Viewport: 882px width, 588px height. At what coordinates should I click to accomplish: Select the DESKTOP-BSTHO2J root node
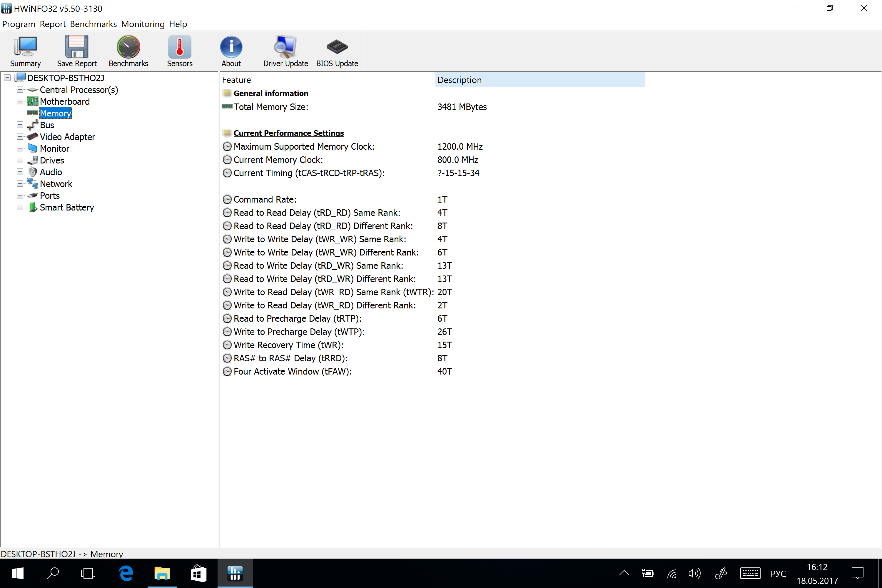(66, 78)
